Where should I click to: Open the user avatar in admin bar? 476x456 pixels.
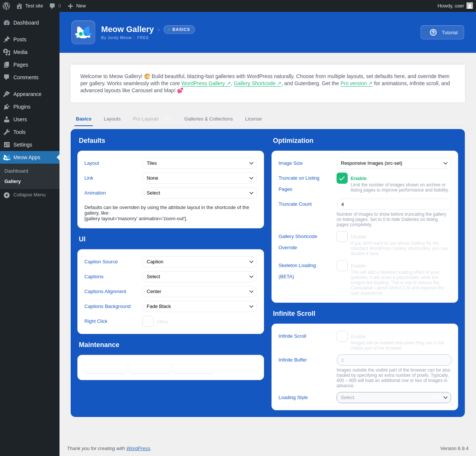coord(470,6)
